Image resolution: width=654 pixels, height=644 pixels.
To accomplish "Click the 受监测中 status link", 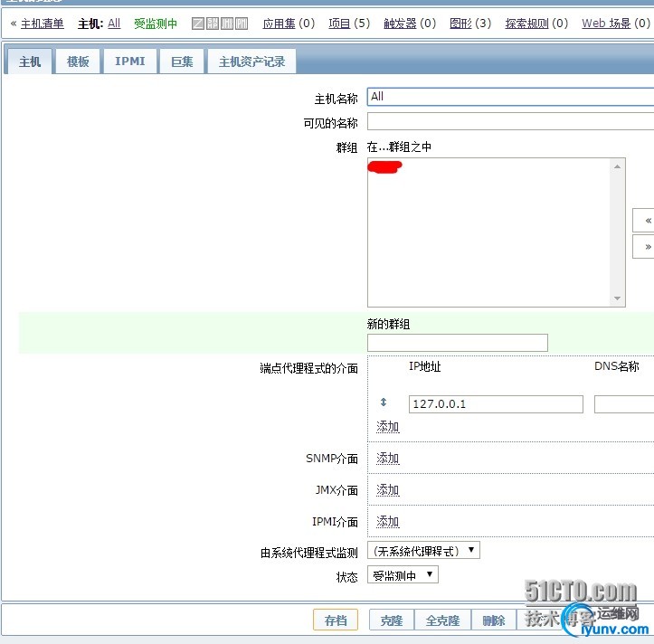I will pyautogui.click(x=156, y=24).
